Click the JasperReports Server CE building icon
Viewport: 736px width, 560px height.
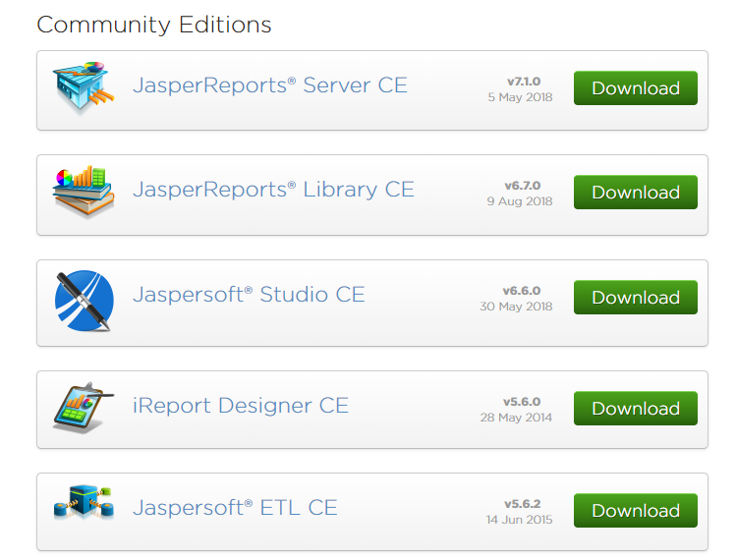point(84,87)
